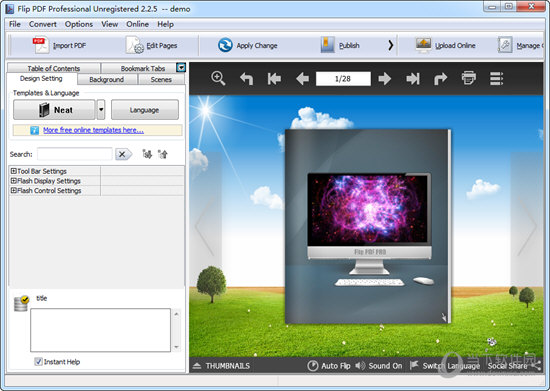This screenshot has height=391, width=550.
Task: Click the curved forward arrow icon
Action: tap(441, 79)
